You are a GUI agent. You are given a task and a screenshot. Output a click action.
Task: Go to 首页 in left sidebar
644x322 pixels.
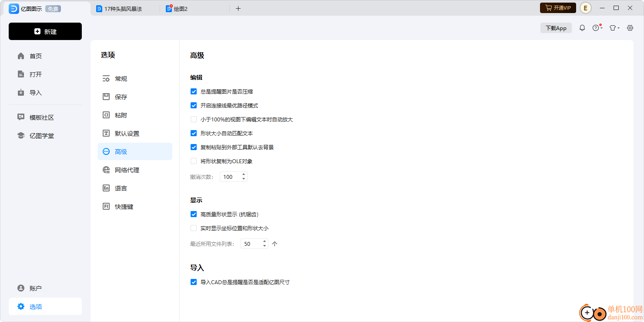click(45, 56)
